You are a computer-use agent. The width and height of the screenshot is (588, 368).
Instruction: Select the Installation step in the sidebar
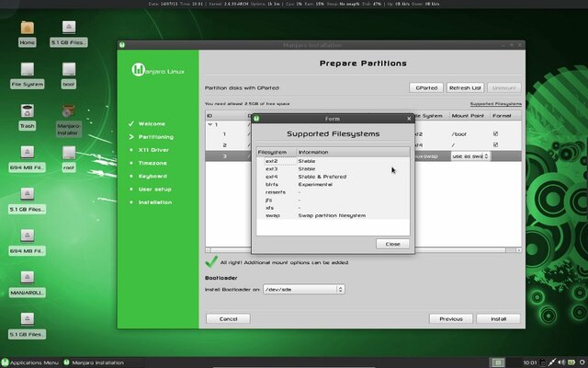click(155, 202)
